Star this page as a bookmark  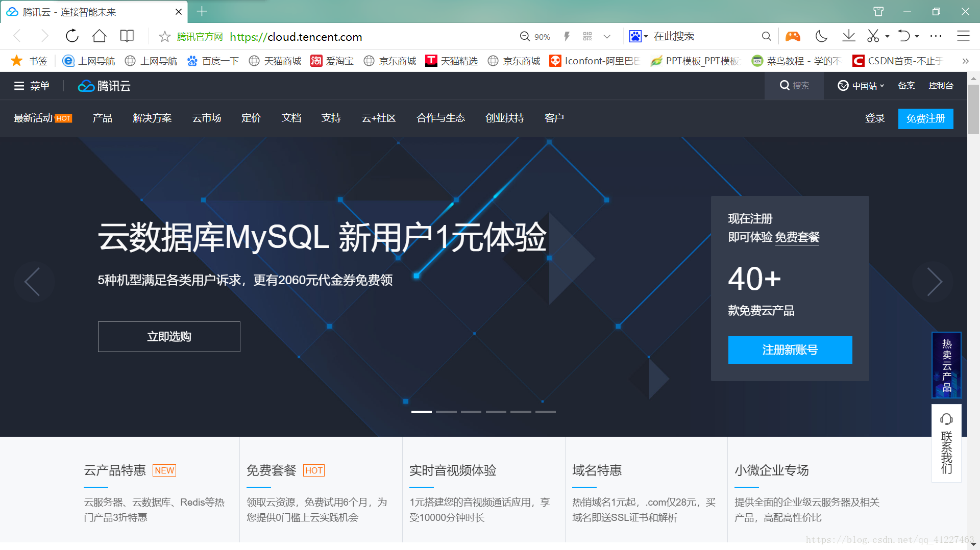pos(164,37)
